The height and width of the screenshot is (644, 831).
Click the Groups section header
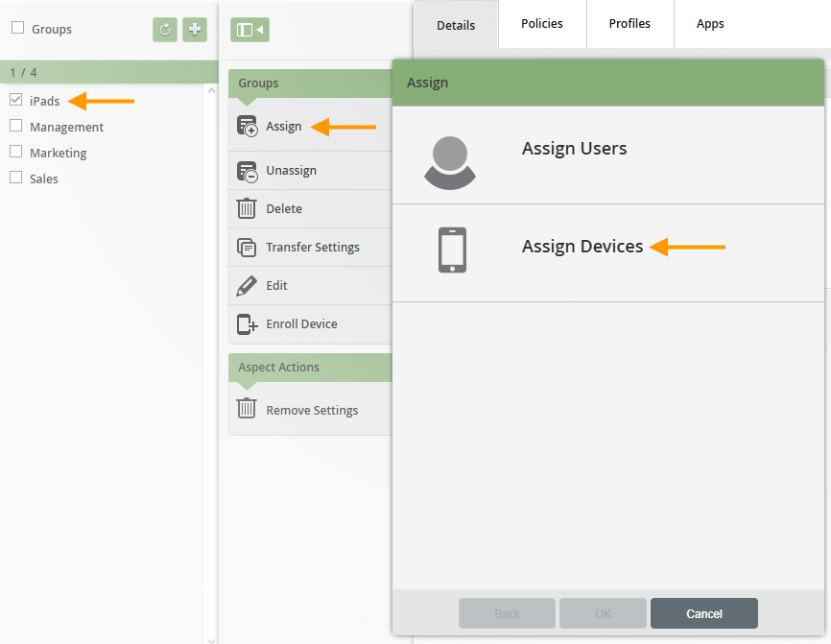pyautogui.click(x=310, y=83)
